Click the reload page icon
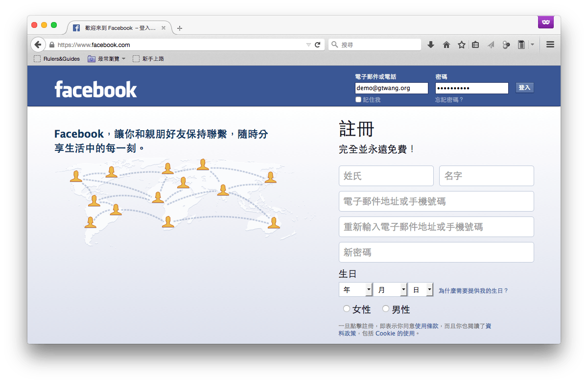The height and width of the screenshot is (383, 588). (x=318, y=44)
